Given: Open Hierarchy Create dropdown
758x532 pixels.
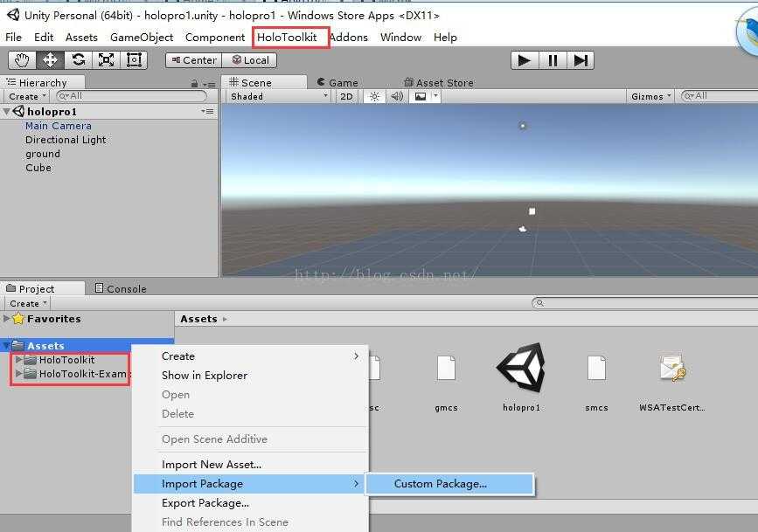Looking at the screenshot, I should click(x=27, y=97).
